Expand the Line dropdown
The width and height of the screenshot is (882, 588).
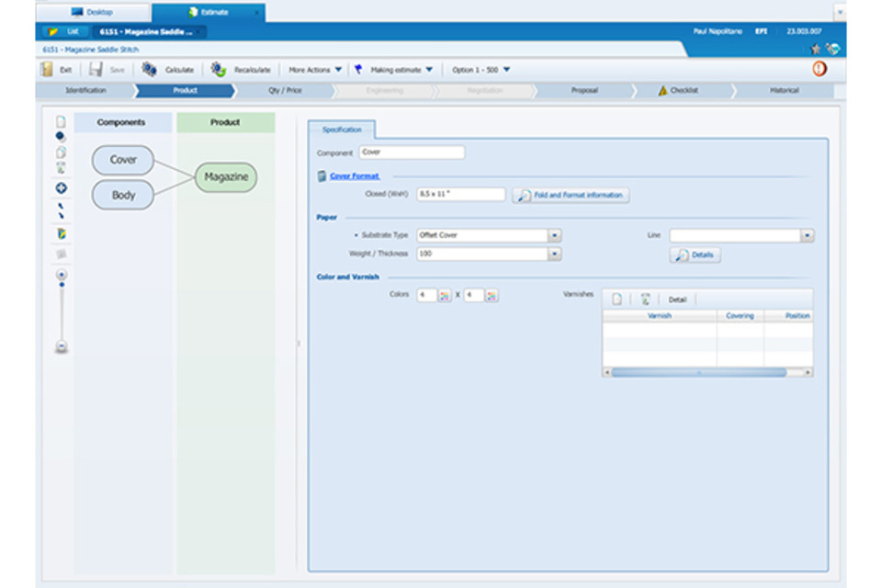[807, 235]
